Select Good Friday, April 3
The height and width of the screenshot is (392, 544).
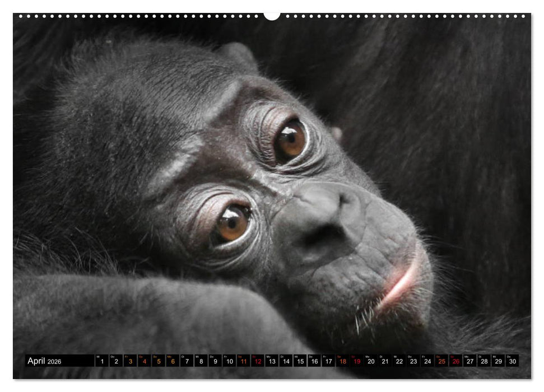[x=130, y=361]
